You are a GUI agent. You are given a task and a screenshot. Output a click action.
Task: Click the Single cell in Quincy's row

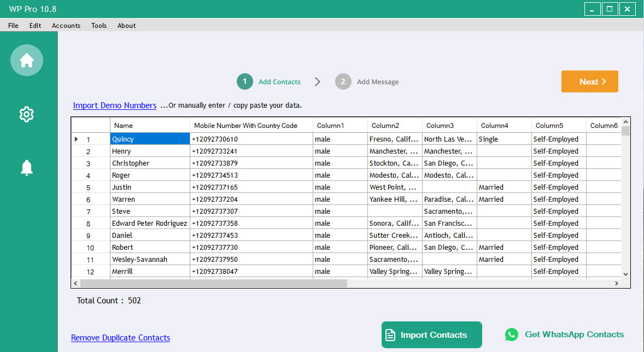point(504,139)
